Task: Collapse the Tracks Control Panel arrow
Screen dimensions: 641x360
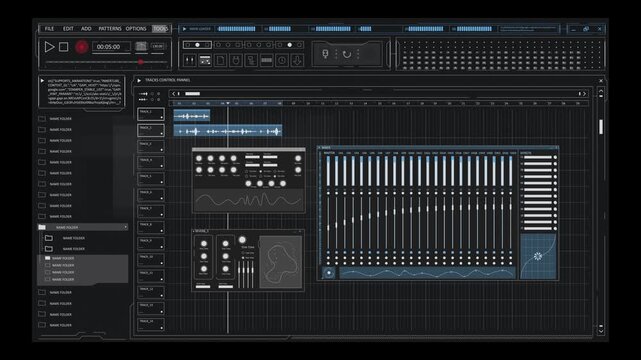Action: point(139,80)
